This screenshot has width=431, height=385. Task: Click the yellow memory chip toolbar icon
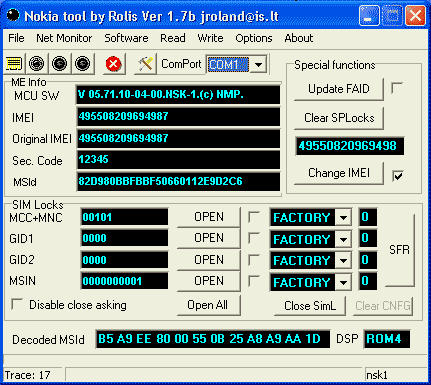14,63
